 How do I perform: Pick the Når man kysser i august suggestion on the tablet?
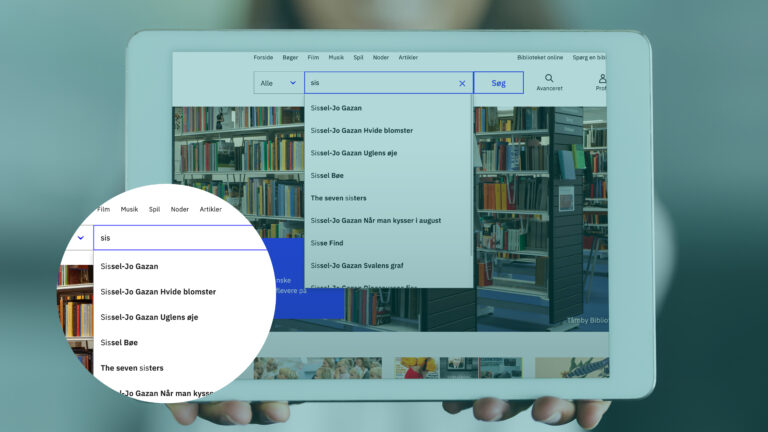tap(375, 220)
